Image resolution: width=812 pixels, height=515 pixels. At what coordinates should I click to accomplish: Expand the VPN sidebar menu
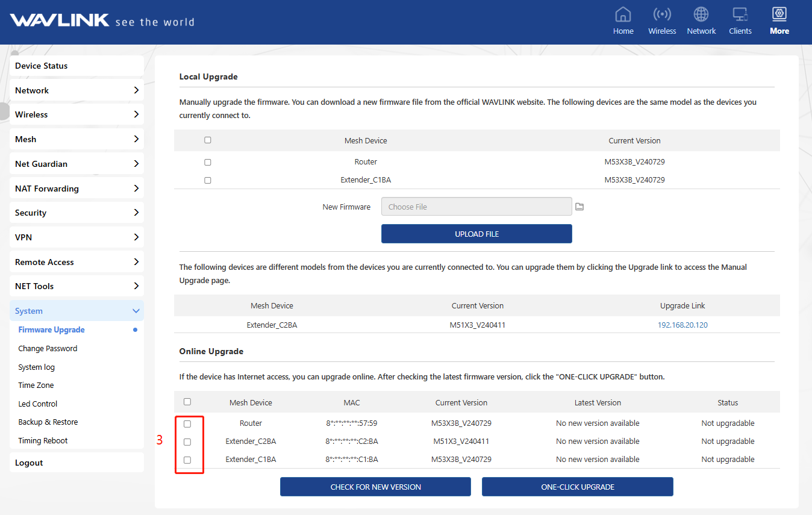(77, 237)
